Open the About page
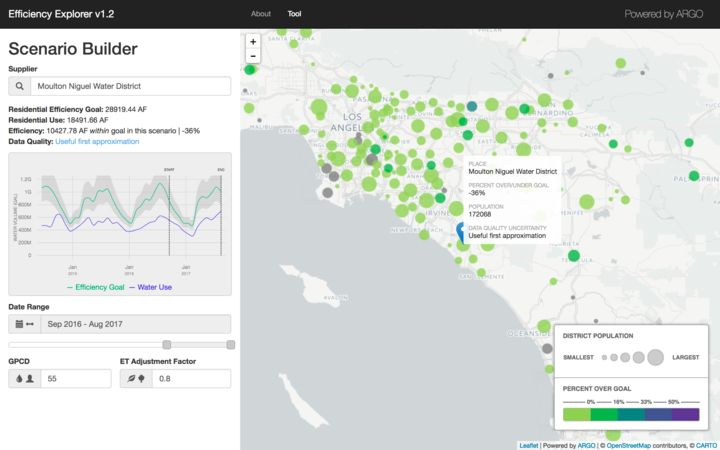 (261, 14)
